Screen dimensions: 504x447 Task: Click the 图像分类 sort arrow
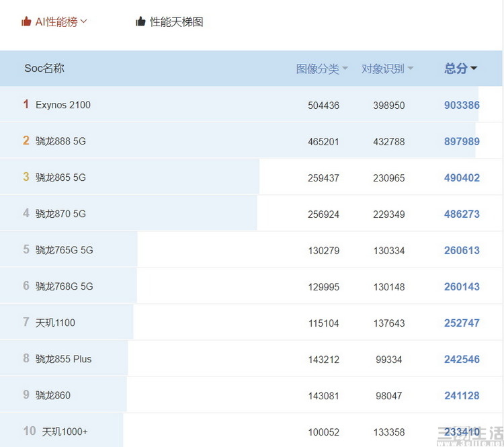[x=345, y=68]
